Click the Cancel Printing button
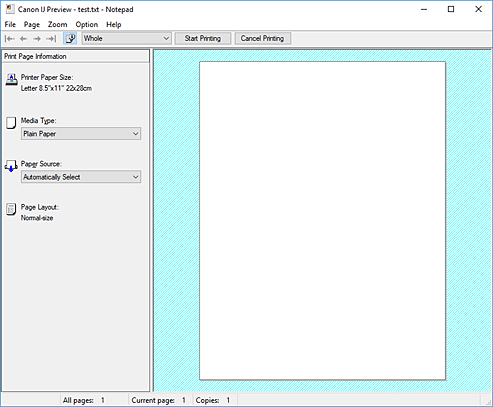The height and width of the screenshot is (407, 493). (263, 38)
